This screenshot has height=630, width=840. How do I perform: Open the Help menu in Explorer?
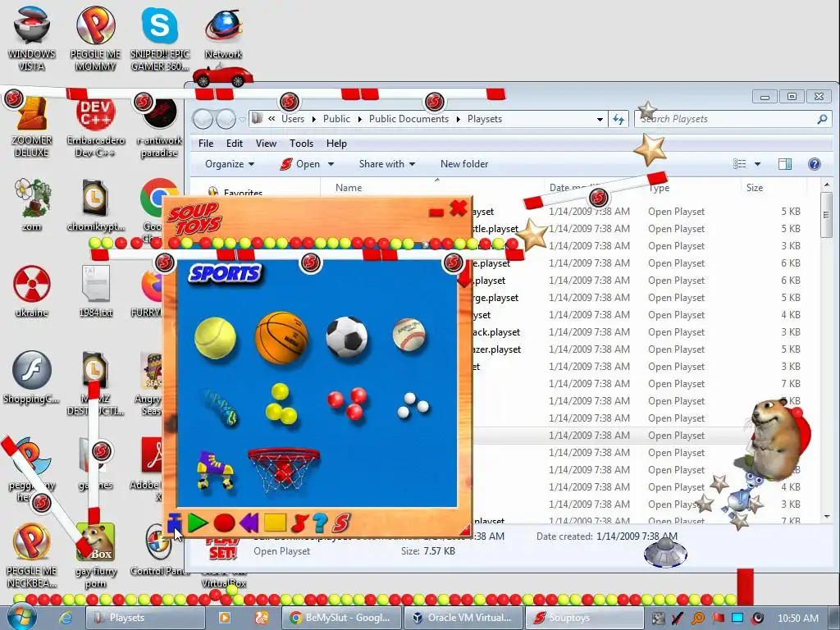336,144
